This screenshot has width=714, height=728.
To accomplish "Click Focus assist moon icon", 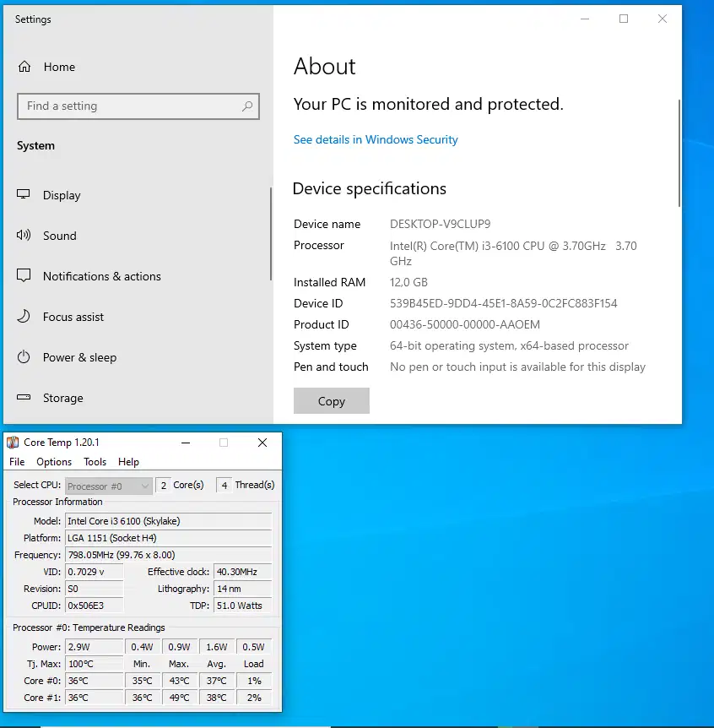I will coord(23,316).
